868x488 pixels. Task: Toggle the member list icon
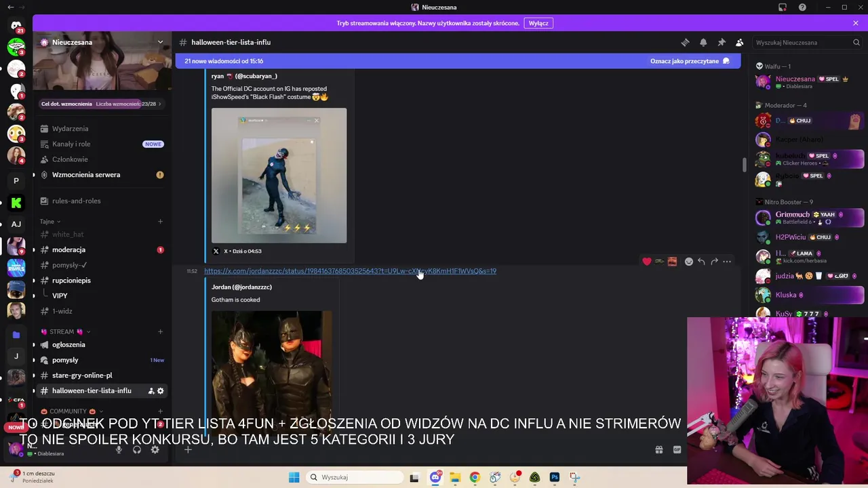coord(740,42)
